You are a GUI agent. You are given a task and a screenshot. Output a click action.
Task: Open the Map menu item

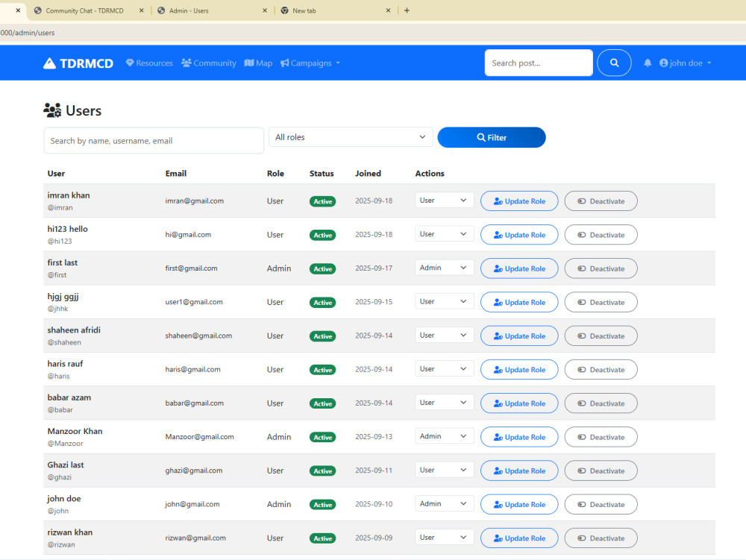[258, 63]
